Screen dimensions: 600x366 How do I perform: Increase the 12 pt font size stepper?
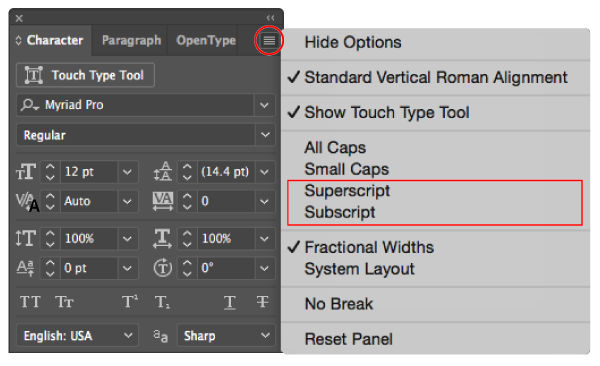click(x=50, y=167)
